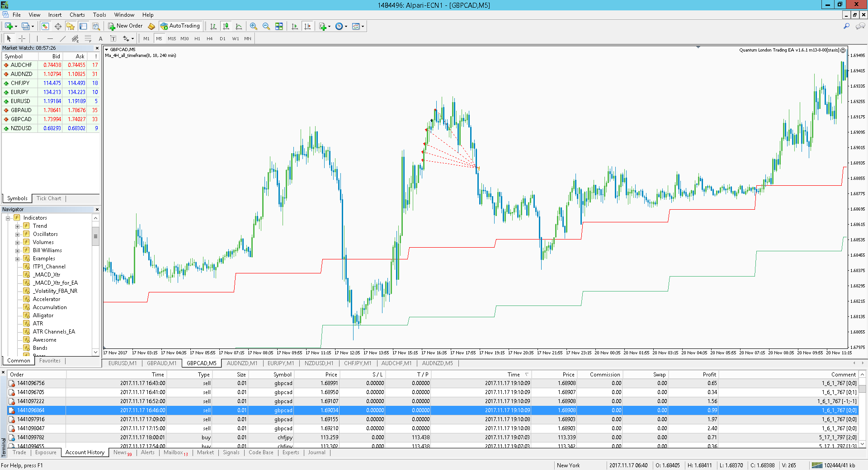Select the Fibonacci Retracement tool
Screen dimensions: 868x470
point(88,38)
